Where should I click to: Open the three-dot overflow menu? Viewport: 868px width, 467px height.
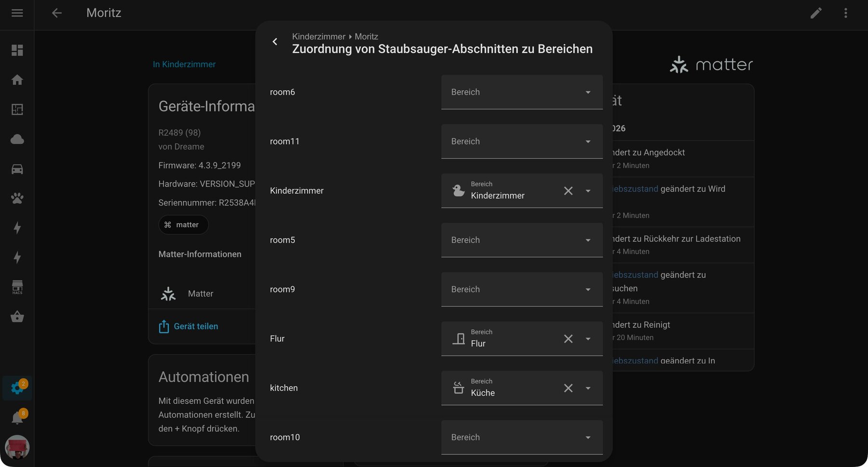(x=845, y=13)
